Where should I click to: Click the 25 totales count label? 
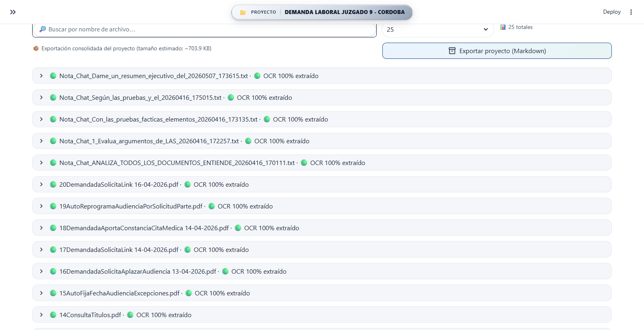(x=520, y=27)
